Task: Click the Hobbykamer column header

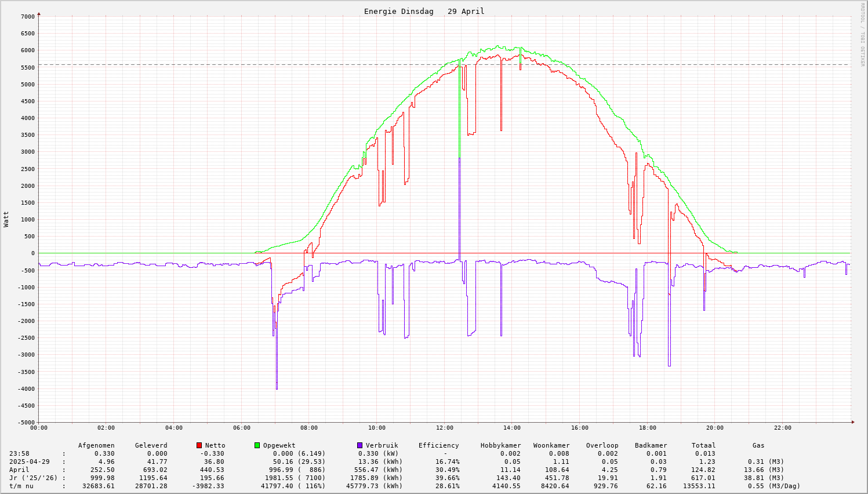Action: coord(500,445)
